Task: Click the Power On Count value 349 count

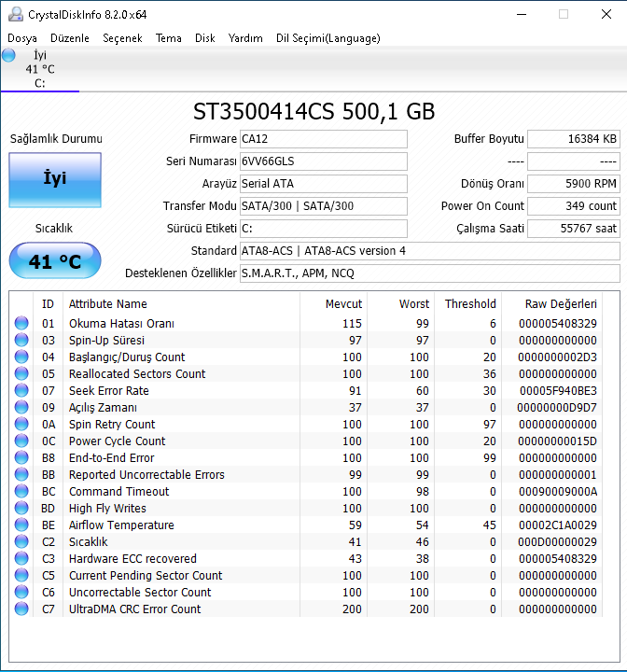Action: (x=574, y=205)
